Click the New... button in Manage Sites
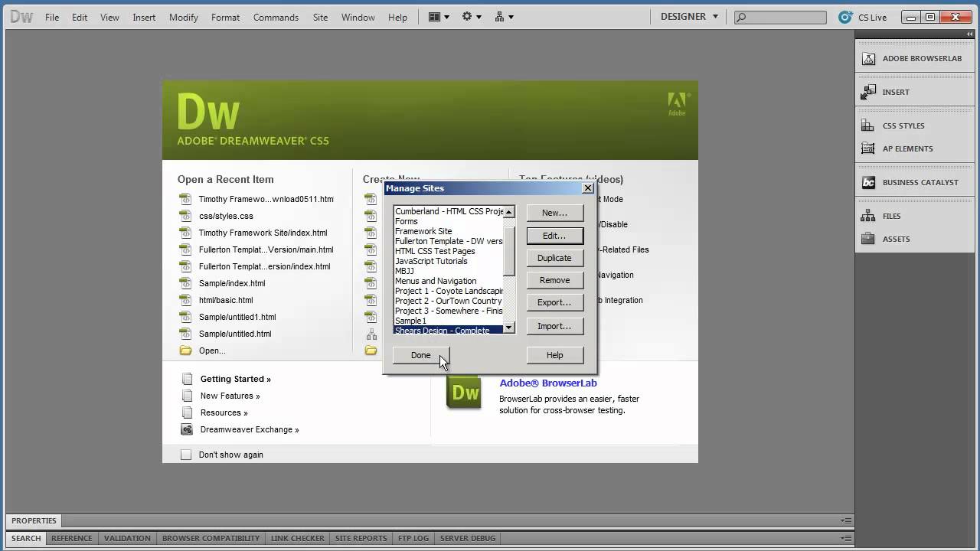This screenshot has width=980, height=551. (554, 213)
